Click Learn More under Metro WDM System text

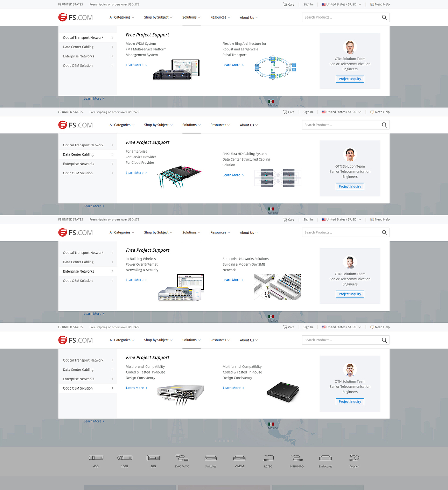pyautogui.click(x=136, y=65)
